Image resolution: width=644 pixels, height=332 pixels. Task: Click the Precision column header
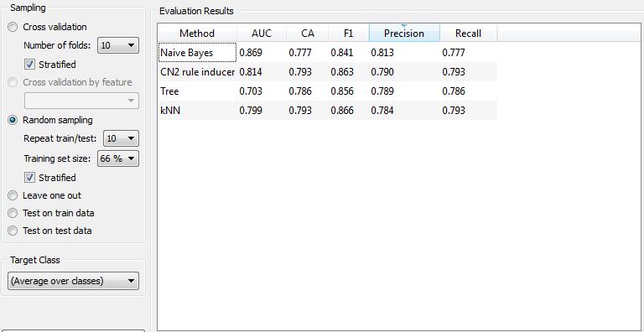pos(404,34)
